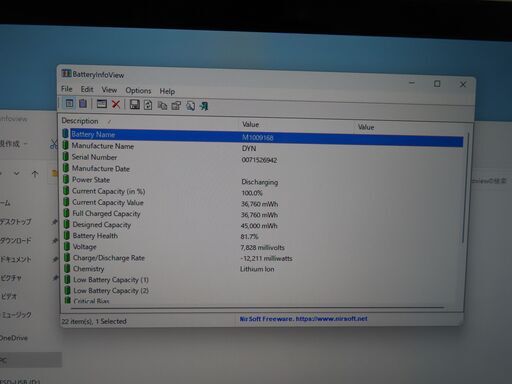The height and width of the screenshot is (384, 512).
Task: Switch to the Show Battery Log toolbar icon
Action: (x=83, y=104)
